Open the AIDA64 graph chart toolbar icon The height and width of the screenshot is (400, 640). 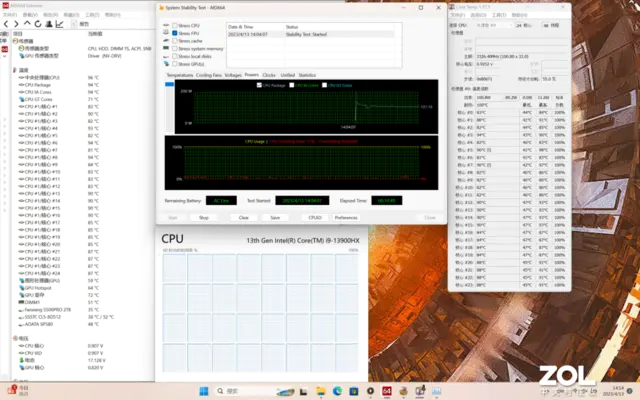60,24
